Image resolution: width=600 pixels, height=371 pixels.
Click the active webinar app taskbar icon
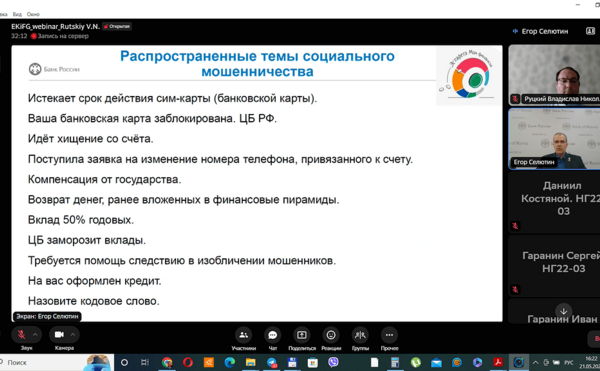(x=518, y=362)
